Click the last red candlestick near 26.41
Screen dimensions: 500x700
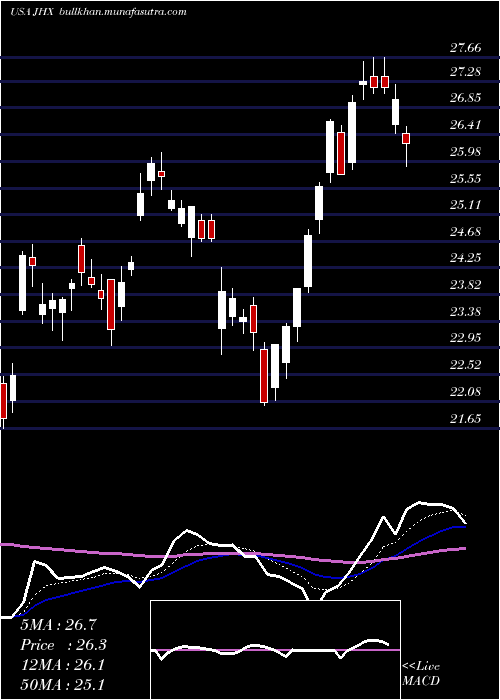tap(406, 138)
